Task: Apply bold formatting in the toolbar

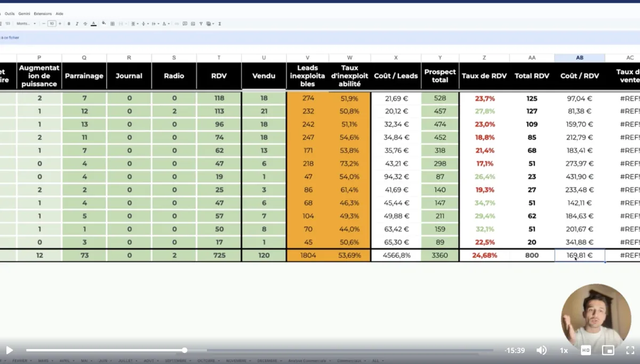Action: click(x=69, y=23)
